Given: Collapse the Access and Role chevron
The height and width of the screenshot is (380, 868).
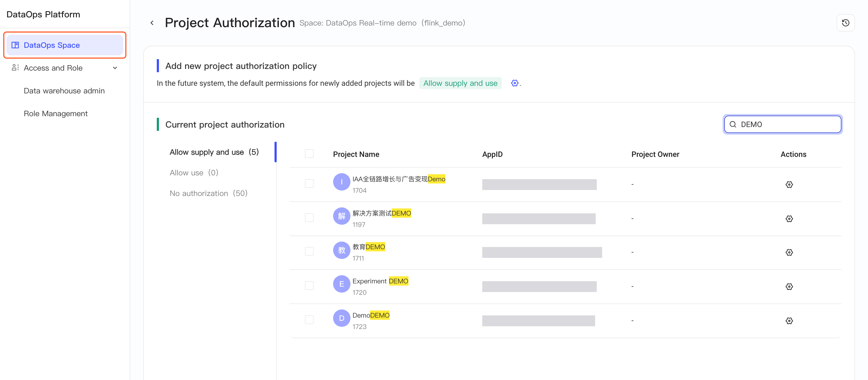Looking at the screenshot, I should click(x=115, y=68).
